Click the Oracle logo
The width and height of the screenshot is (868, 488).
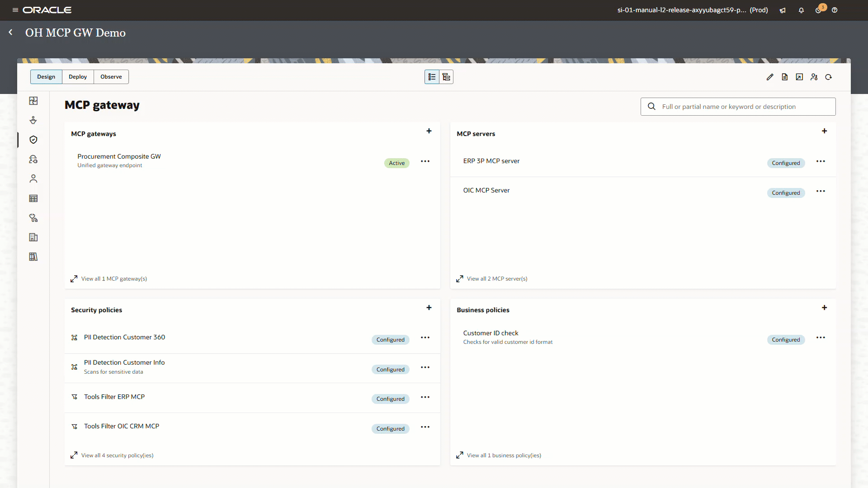[47, 10]
